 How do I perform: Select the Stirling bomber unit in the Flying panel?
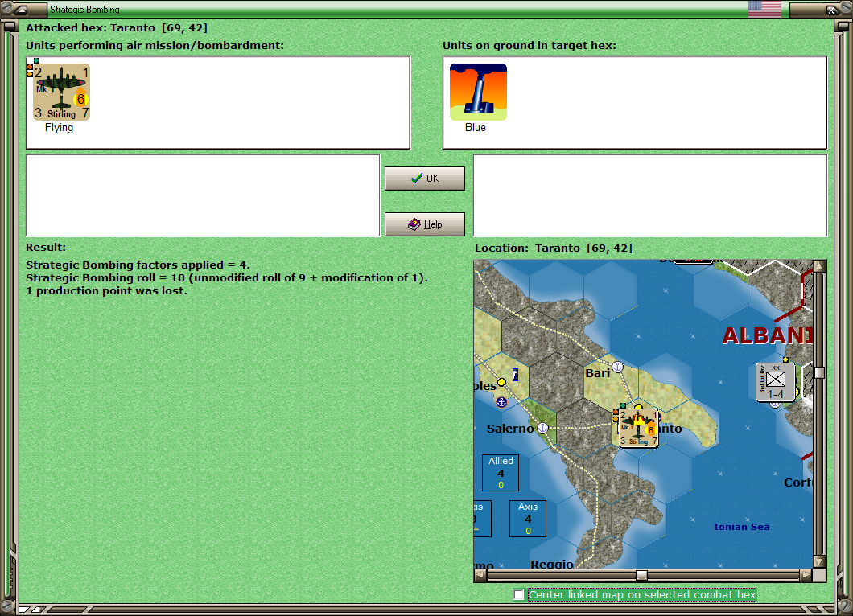click(x=61, y=91)
